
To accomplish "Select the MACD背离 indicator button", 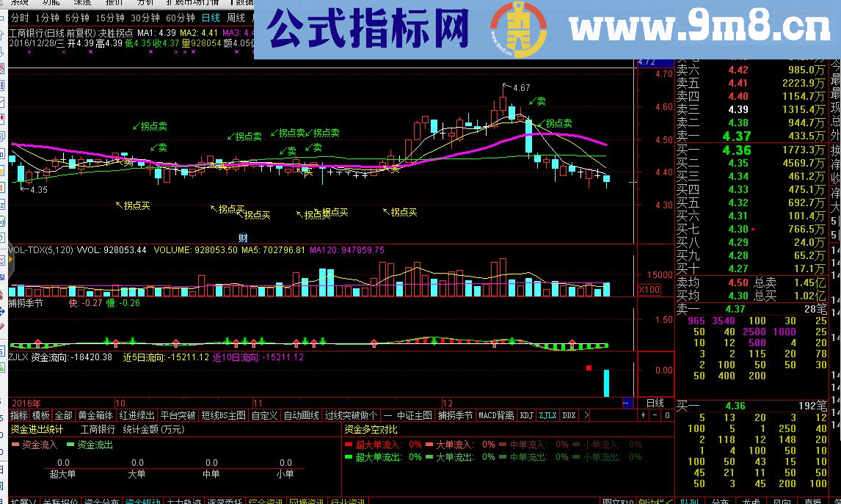I will [495, 414].
